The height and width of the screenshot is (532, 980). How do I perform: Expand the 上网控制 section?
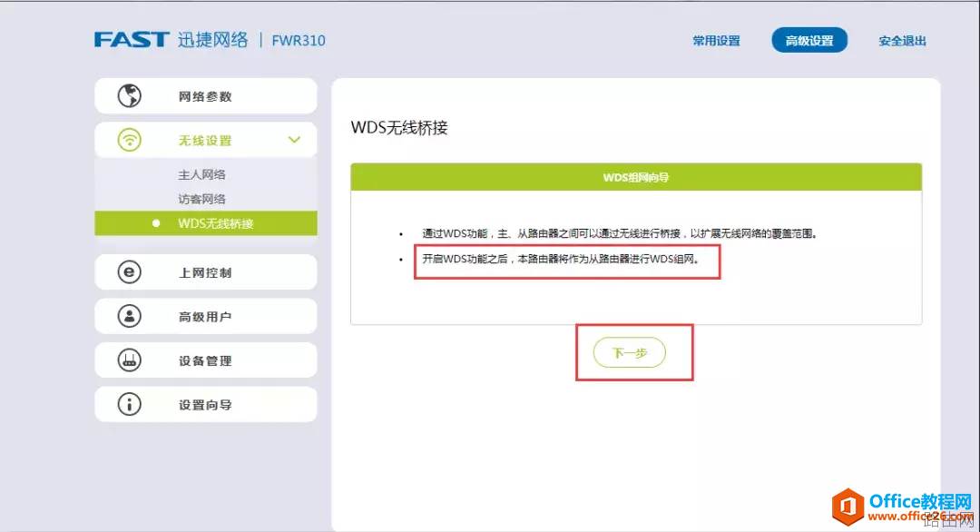coord(205,271)
